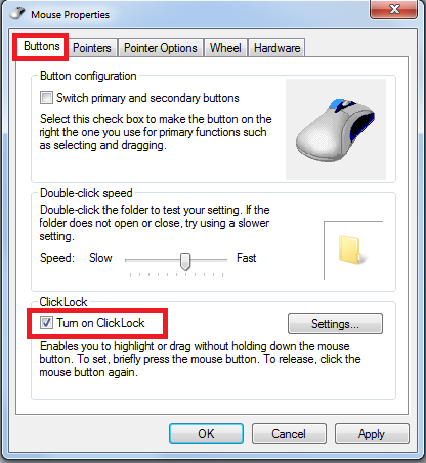Open the Pointer Options tab
Viewport: 426px width, 463px height.
pyautogui.click(x=161, y=48)
